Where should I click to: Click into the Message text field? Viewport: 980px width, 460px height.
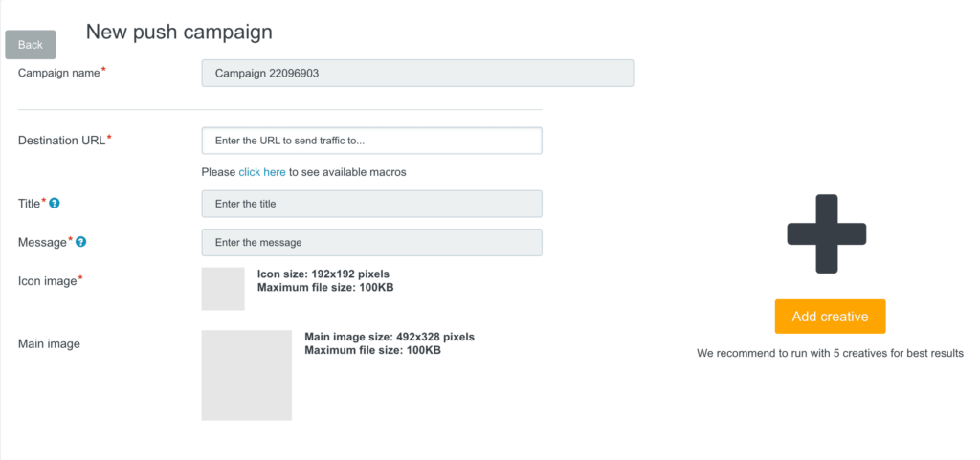[x=372, y=242]
